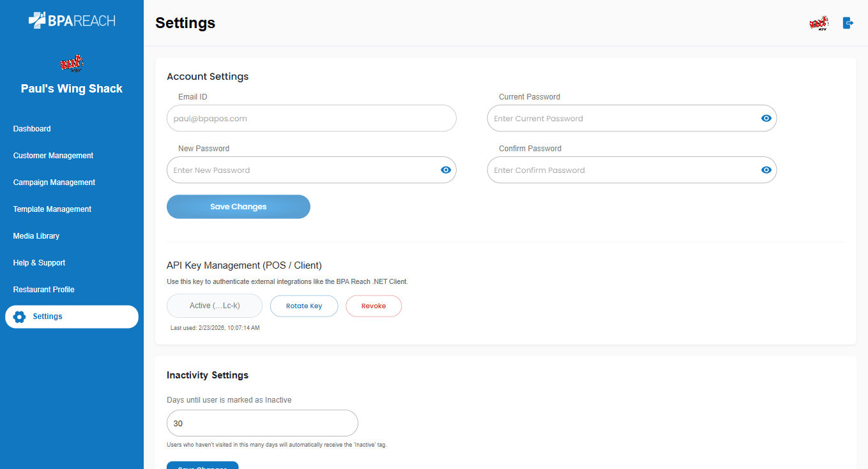Open the Media Library
868x469 pixels.
click(x=36, y=236)
